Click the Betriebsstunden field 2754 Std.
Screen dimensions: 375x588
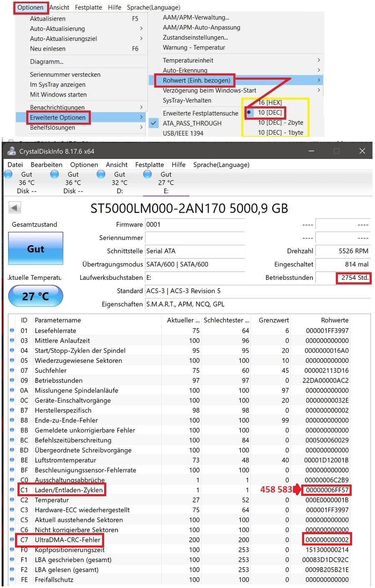pyautogui.click(x=342, y=278)
